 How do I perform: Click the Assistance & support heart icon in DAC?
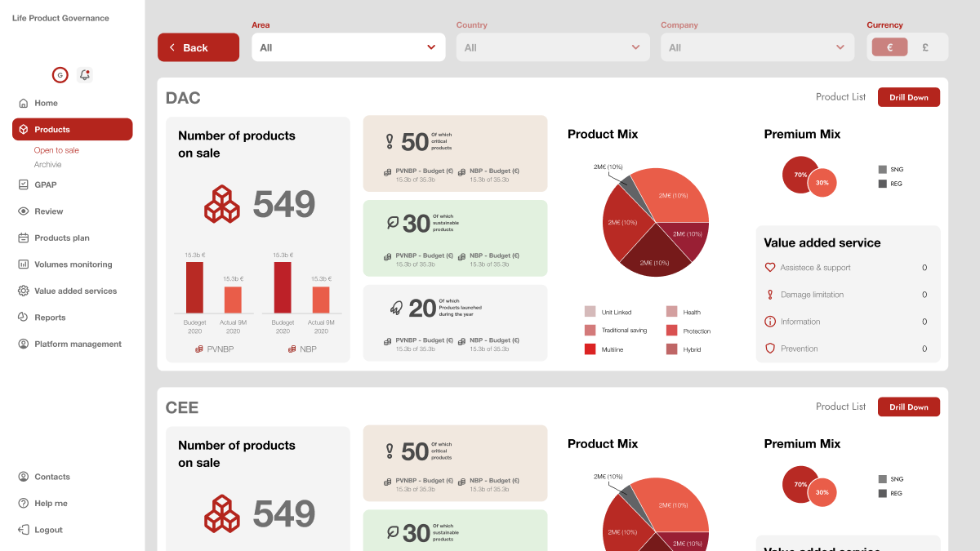(769, 268)
